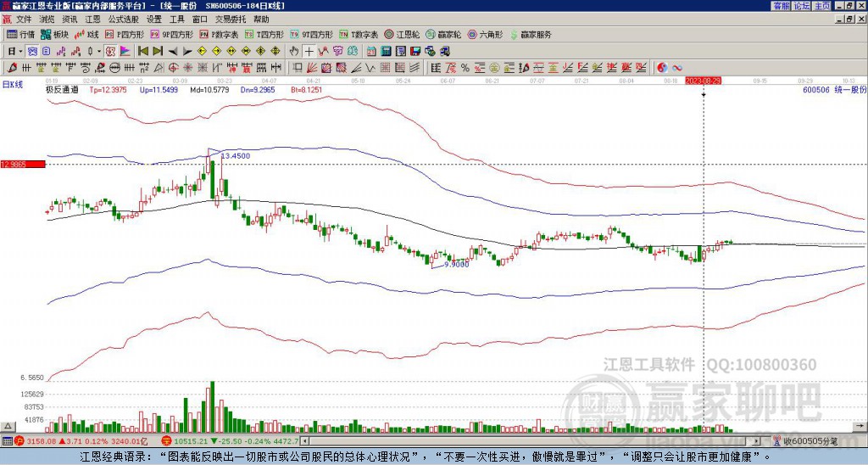The image size is (868, 465).
Task: Step right with the black right arrow
Action: 187,51
